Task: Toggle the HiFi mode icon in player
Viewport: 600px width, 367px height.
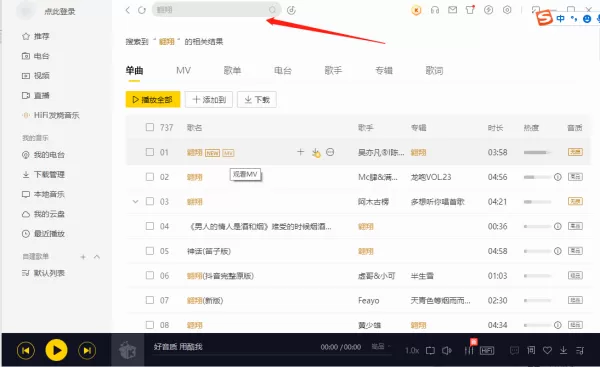Action: (487, 350)
